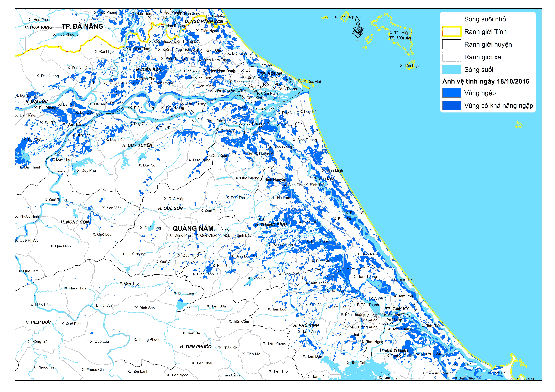The height and width of the screenshot is (392, 555).
Task: Click the 'Q. NGŨ HÀNH SƠN' district label
Action: [x=204, y=21]
